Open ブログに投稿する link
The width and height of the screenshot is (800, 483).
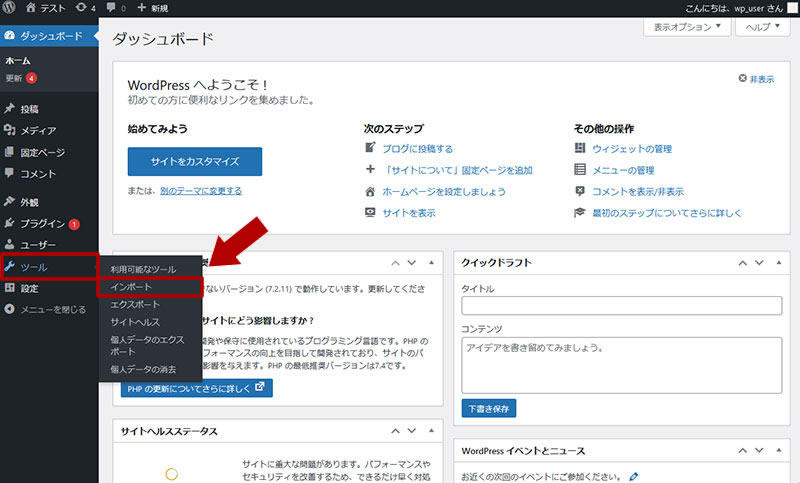(418, 149)
